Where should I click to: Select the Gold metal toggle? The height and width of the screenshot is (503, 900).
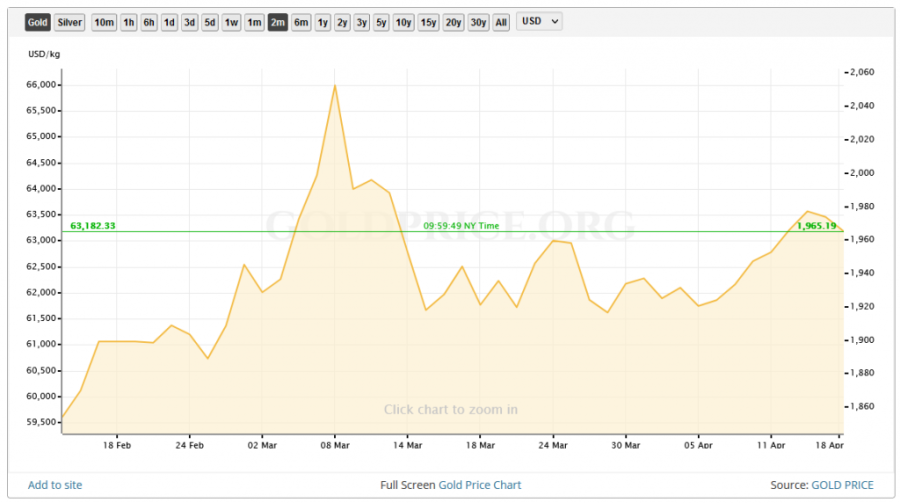(x=38, y=22)
